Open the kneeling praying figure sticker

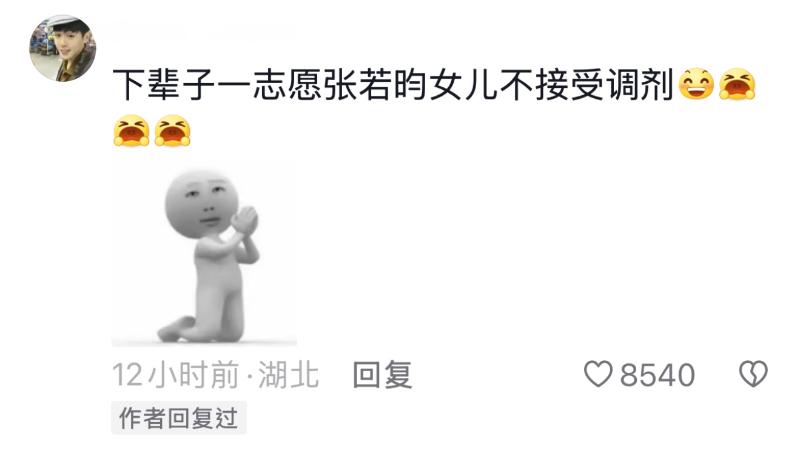tap(204, 255)
